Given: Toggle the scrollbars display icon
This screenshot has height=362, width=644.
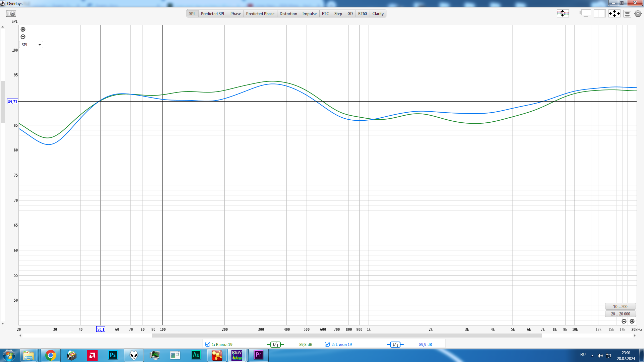Looking at the screenshot, I should tap(585, 14).
